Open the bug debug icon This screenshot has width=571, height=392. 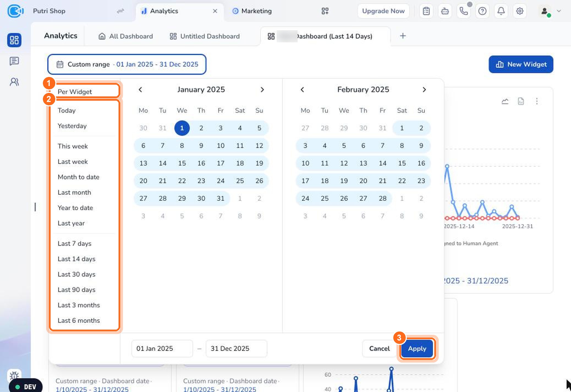point(14,375)
